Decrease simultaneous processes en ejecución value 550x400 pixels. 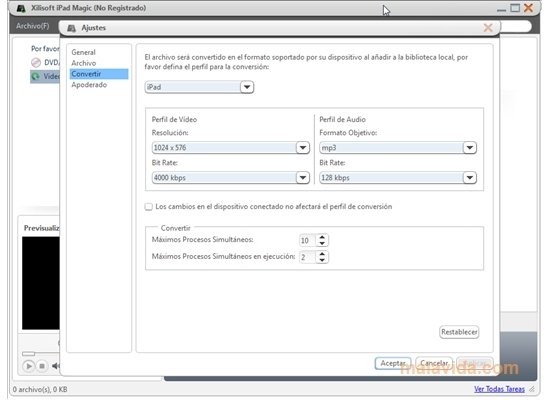coord(322,260)
